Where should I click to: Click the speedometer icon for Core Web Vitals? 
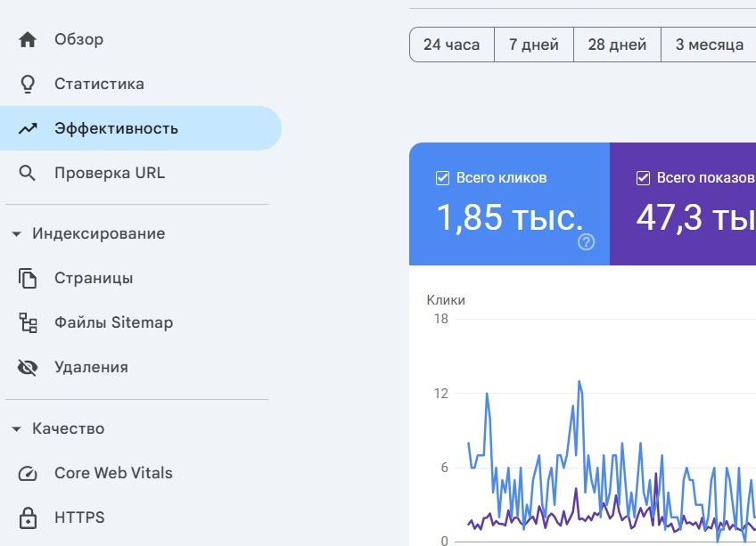coord(29,473)
